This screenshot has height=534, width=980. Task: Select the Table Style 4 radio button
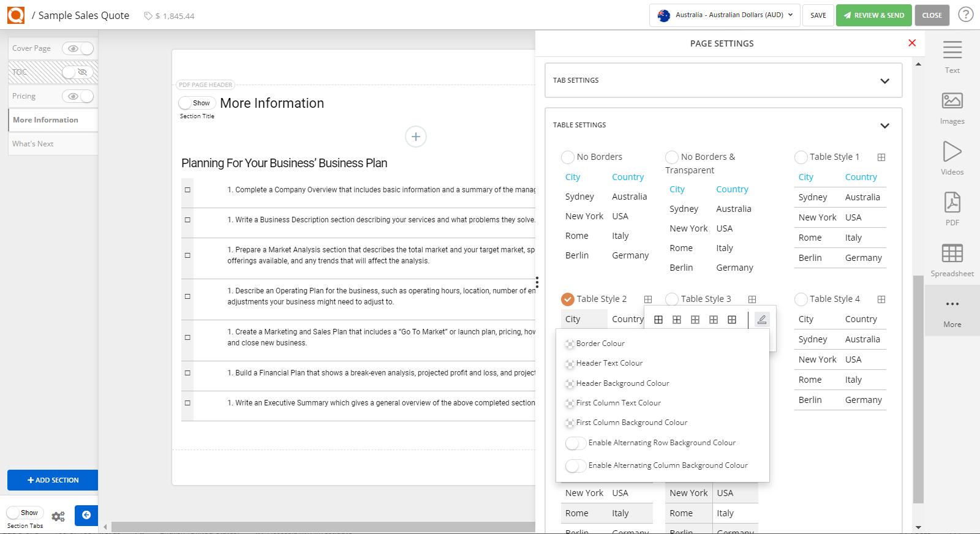(801, 299)
